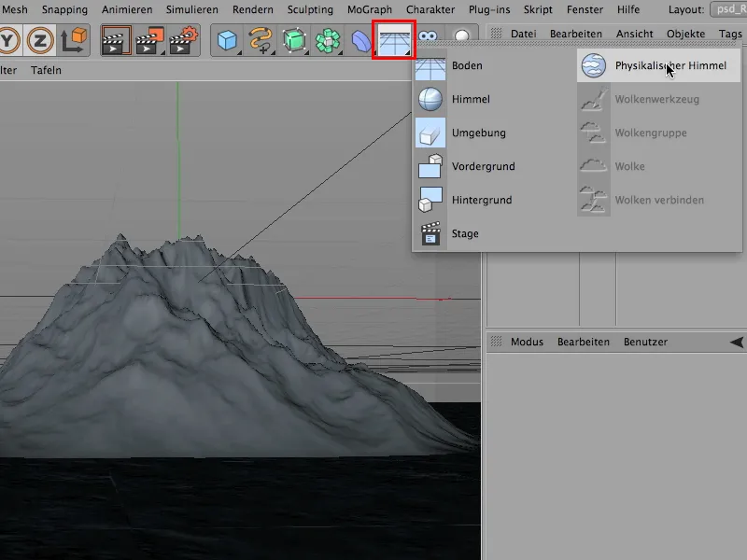Open the Layout dropdown
Viewport: 747px width, 560px height.
tap(728, 9)
